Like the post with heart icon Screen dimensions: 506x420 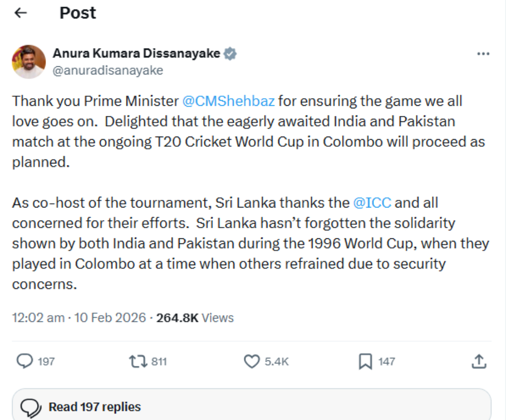point(251,361)
